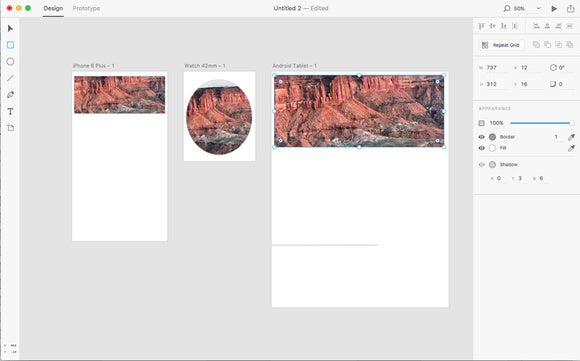Screen dimensions: 580x361
Task: Switch to the Prototype tab
Action: tap(86, 8)
